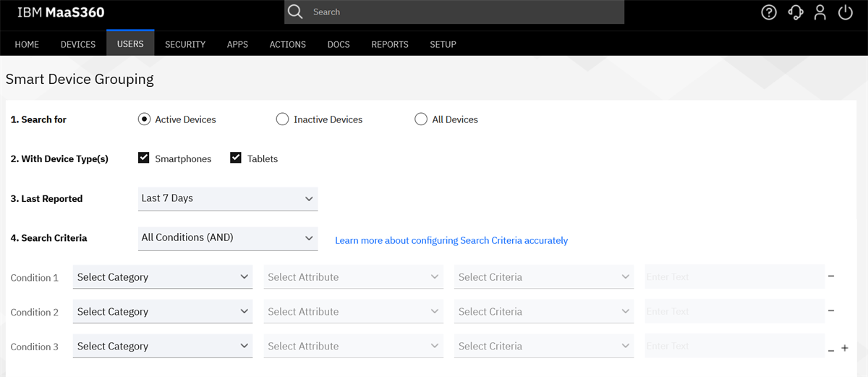Click the IBM MaaS360 logo

click(61, 12)
